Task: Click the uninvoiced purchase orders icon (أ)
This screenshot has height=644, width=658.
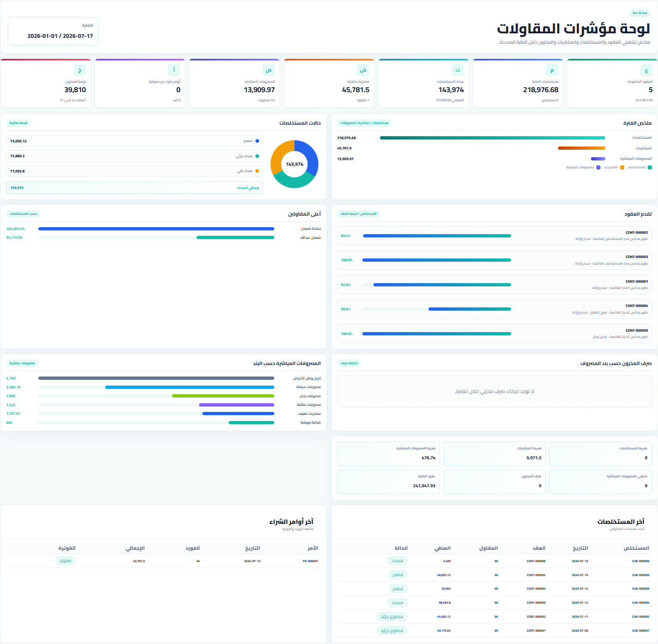Action: tap(174, 70)
